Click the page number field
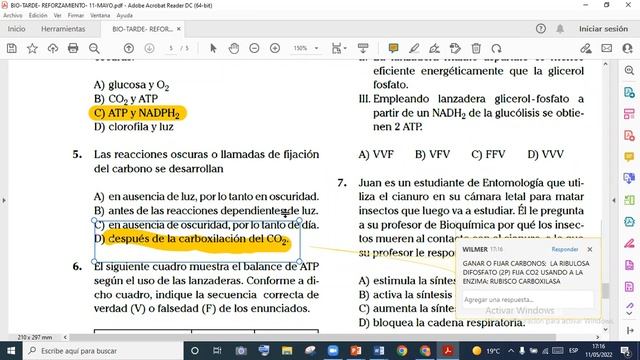This screenshot has height=360, width=640. (171, 48)
